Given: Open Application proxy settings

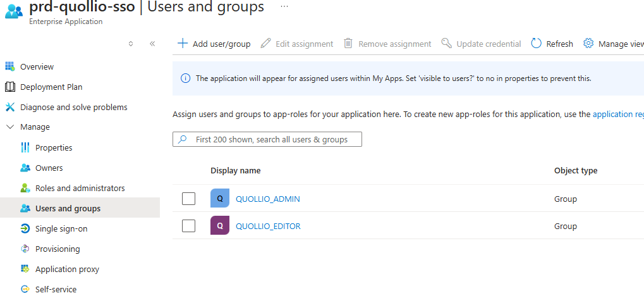Looking at the screenshot, I should point(67,270).
